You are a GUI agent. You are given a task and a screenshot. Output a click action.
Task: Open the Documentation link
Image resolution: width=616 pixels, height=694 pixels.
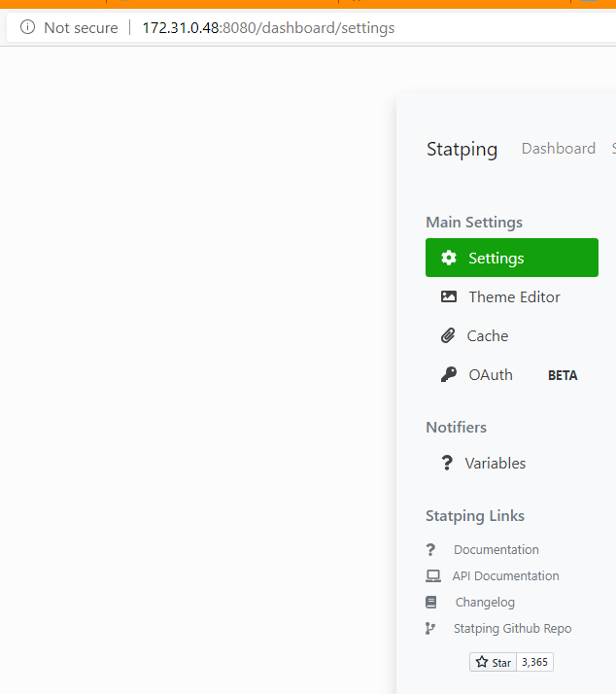pyautogui.click(x=496, y=550)
